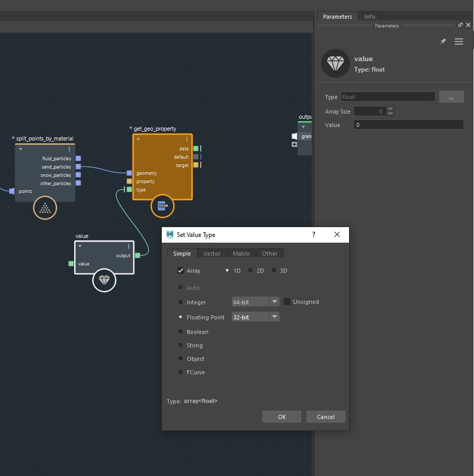
Task: Uncheck the Array checkbox
Action: [181, 270]
